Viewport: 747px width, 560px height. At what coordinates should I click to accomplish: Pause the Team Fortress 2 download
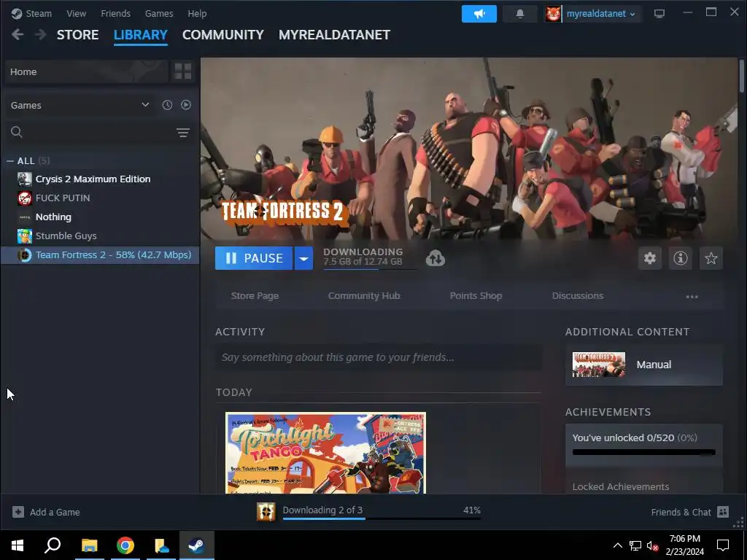pyautogui.click(x=253, y=258)
